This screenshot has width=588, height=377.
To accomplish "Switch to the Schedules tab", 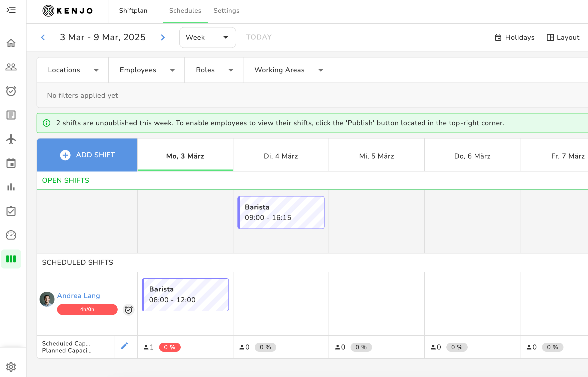I will pos(185,10).
